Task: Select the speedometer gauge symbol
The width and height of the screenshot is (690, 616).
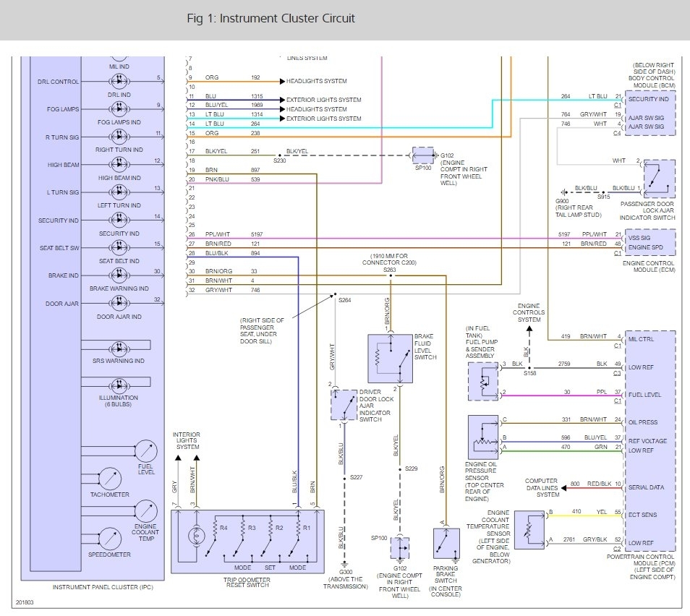Action: [x=110, y=539]
